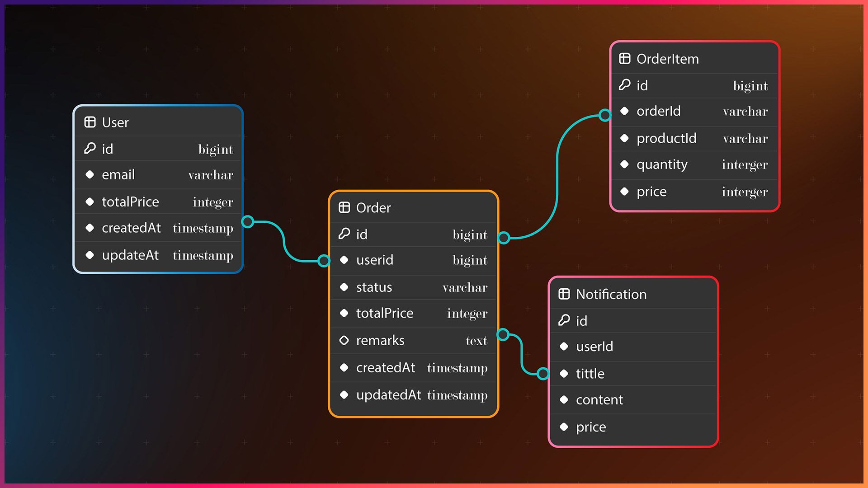This screenshot has height=488, width=868.
Task: Click the diamond marker beside quantity
Action: tap(624, 164)
